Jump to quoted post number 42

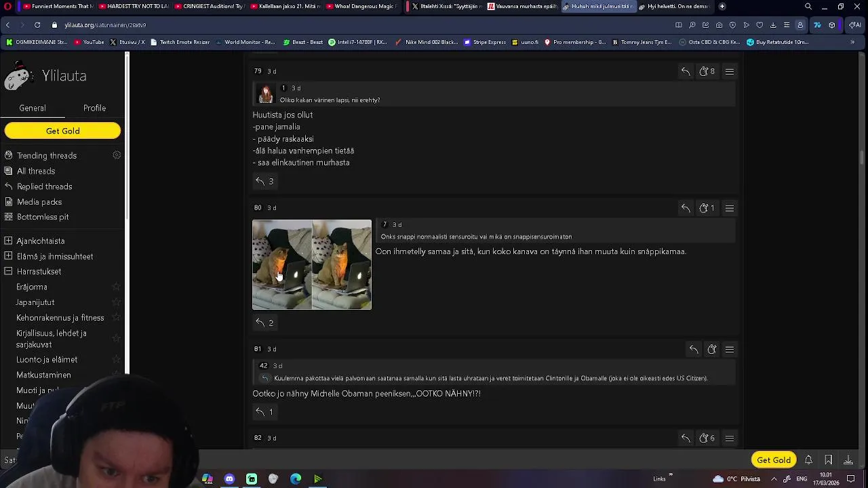(x=263, y=365)
